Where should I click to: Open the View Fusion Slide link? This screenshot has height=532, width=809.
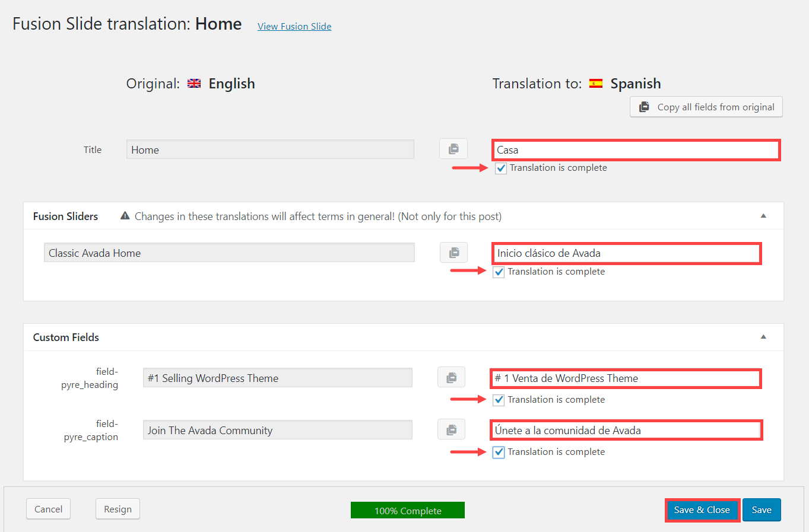pyautogui.click(x=294, y=26)
